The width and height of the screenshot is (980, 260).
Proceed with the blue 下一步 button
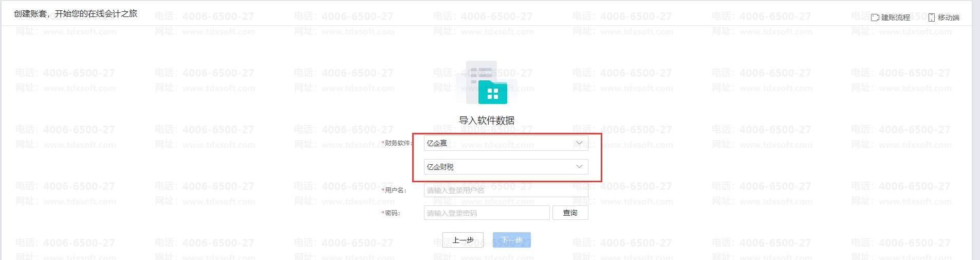(511, 240)
